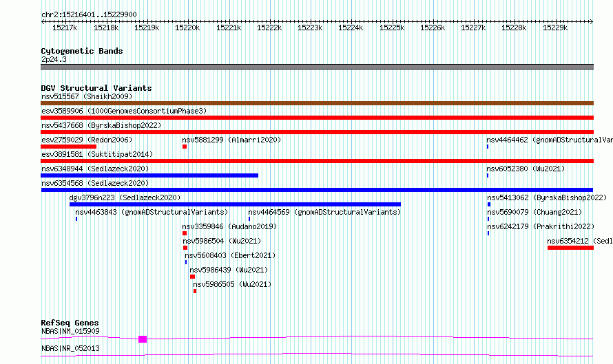Click the 15229k ruler position label
This screenshot has width=613, height=364.
click(556, 28)
